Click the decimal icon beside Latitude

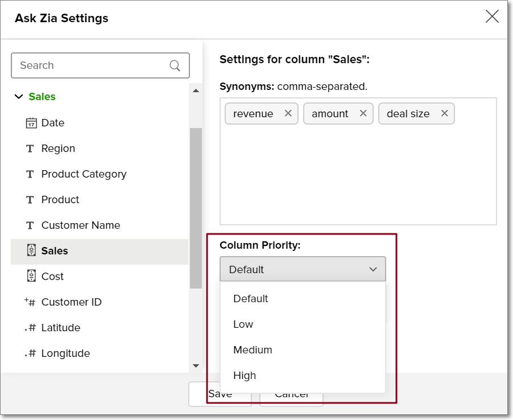pyautogui.click(x=30, y=328)
